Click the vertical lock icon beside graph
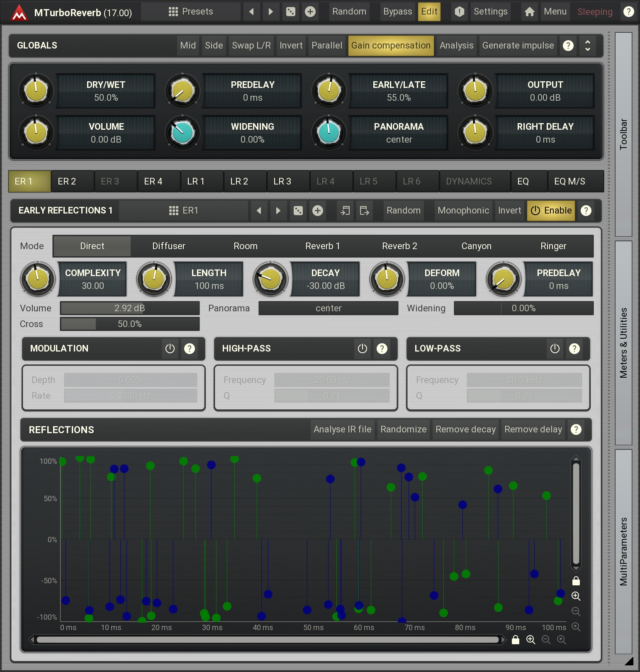The image size is (640, 672). click(x=576, y=581)
